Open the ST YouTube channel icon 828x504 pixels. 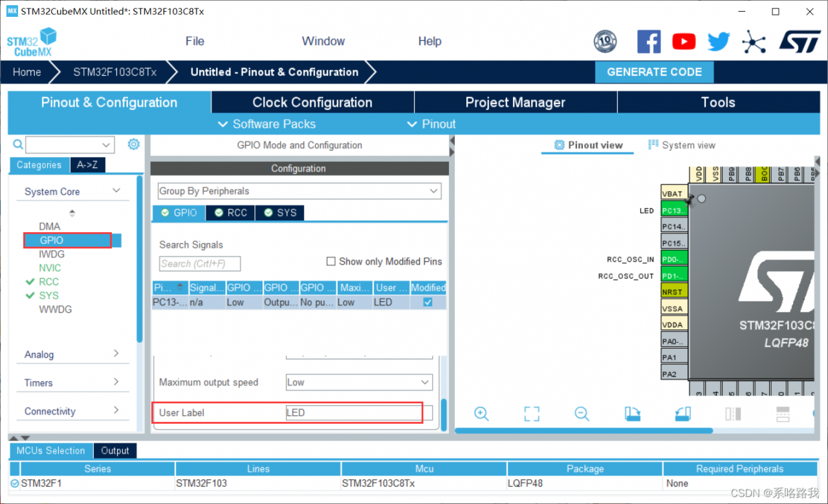pos(684,42)
